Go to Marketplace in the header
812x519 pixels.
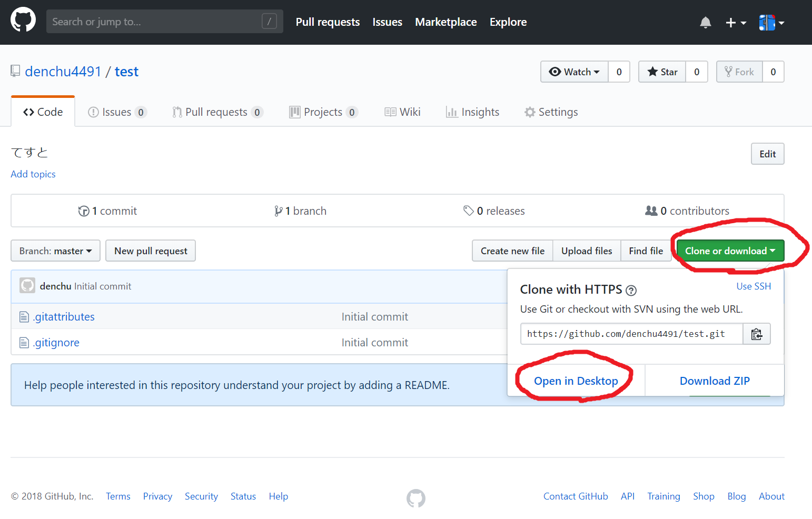coord(445,22)
